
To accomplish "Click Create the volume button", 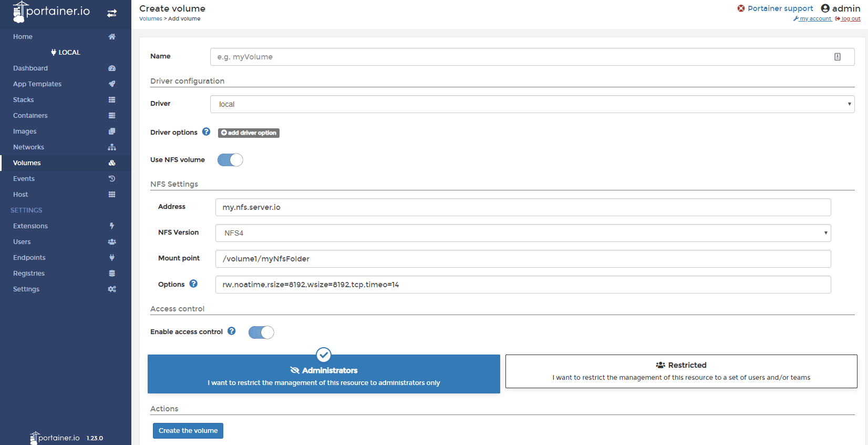I will 188,431.
